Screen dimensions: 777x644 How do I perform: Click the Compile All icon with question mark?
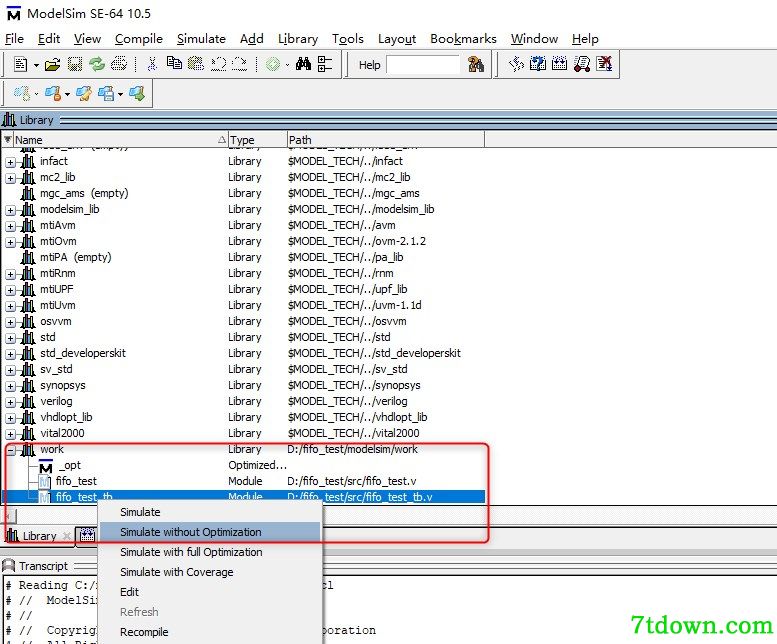(x=538, y=64)
